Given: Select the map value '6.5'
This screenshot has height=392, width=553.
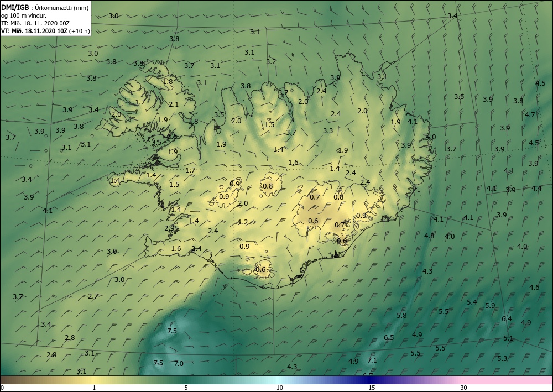Looking at the screenshot, I should [389, 338].
